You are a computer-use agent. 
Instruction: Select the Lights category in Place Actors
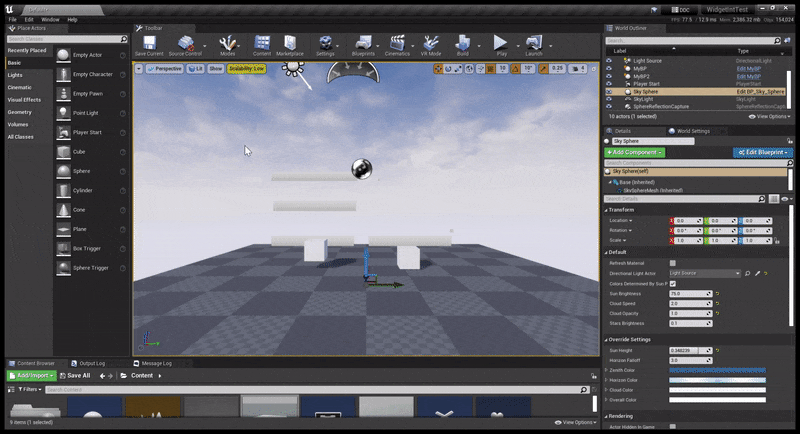(15, 75)
